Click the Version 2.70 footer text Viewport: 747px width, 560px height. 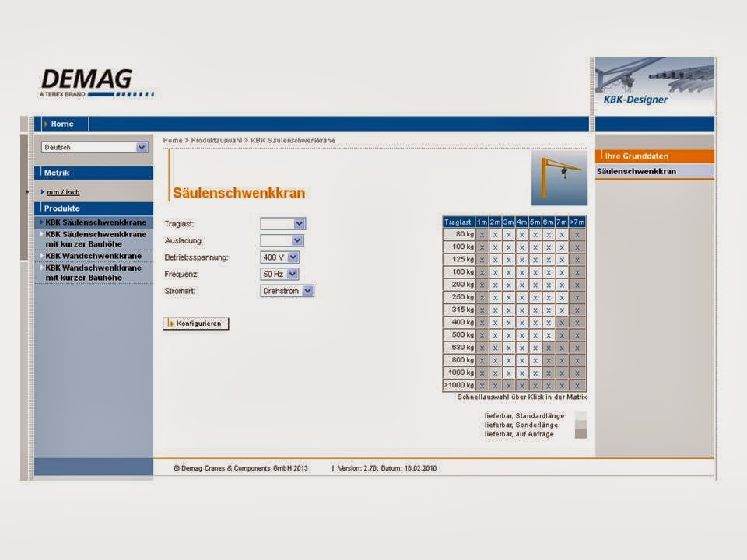coord(387,468)
